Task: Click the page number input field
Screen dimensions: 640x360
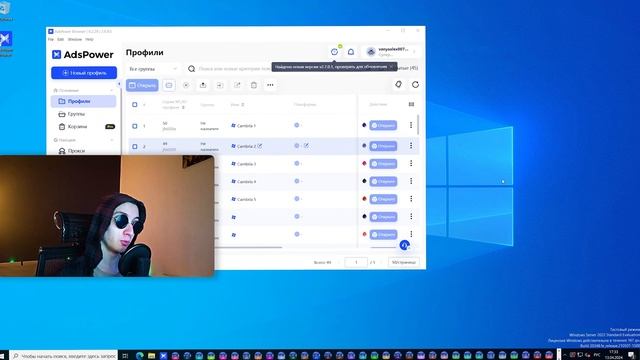Action: click(356, 262)
